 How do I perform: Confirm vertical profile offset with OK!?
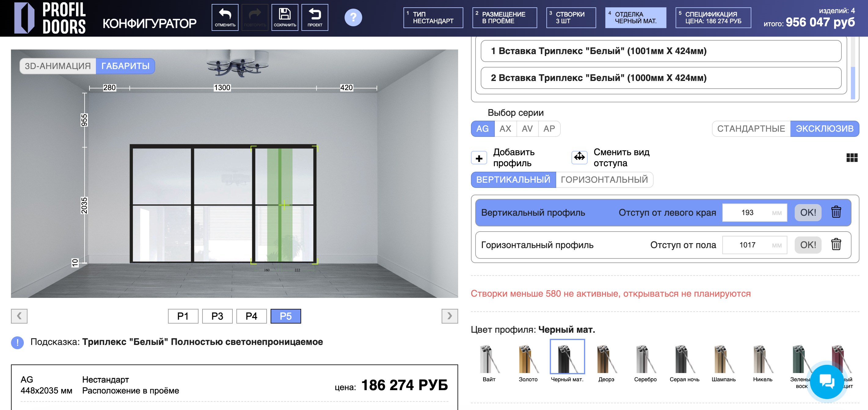point(808,212)
